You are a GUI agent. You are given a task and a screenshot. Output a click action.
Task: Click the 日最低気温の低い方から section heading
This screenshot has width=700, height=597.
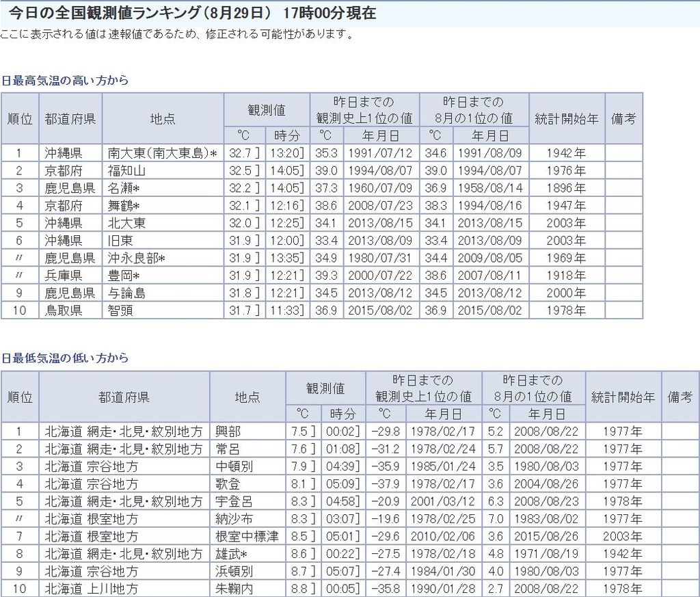coord(65,358)
